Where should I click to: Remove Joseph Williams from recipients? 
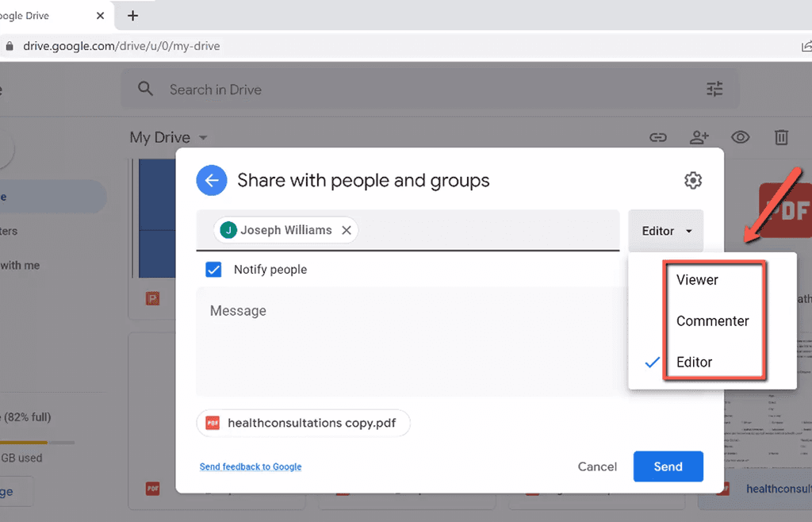coord(346,229)
